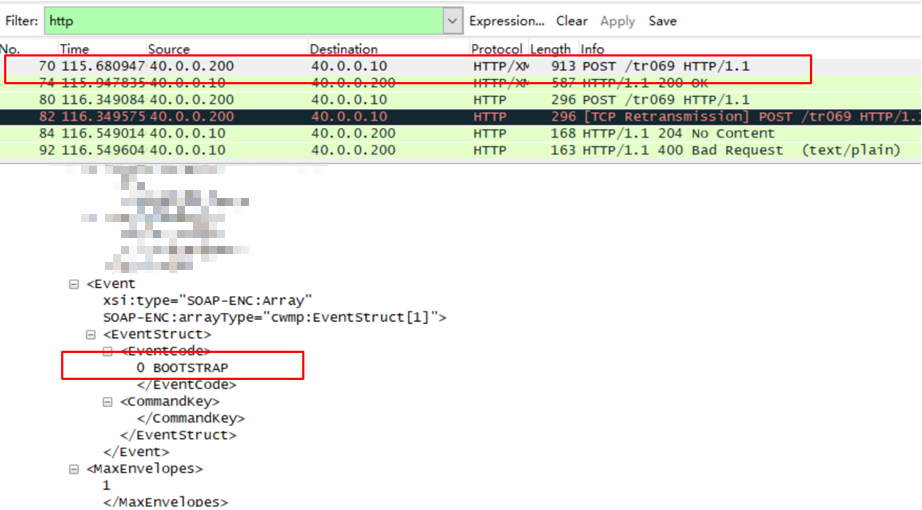The height and width of the screenshot is (510, 922).
Task: Open the Expression... filter builder
Action: (507, 21)
